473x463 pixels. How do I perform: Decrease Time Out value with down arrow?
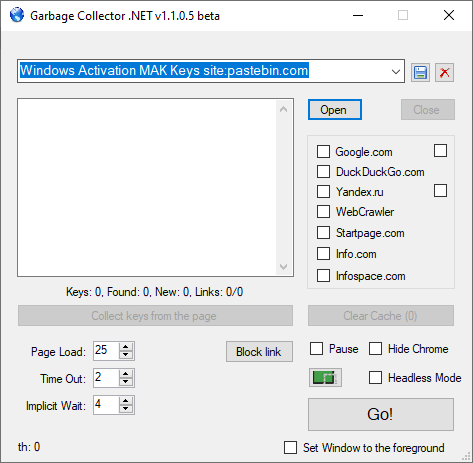pyautogui.click(x=126, y=382)
